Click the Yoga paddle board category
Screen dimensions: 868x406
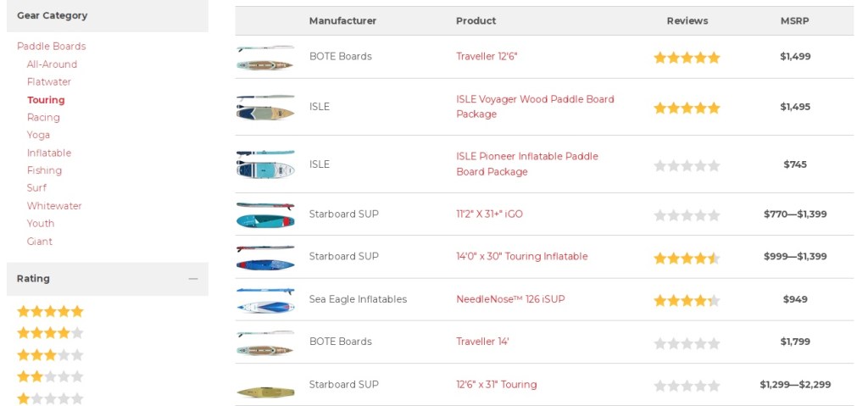coord(38,135)
